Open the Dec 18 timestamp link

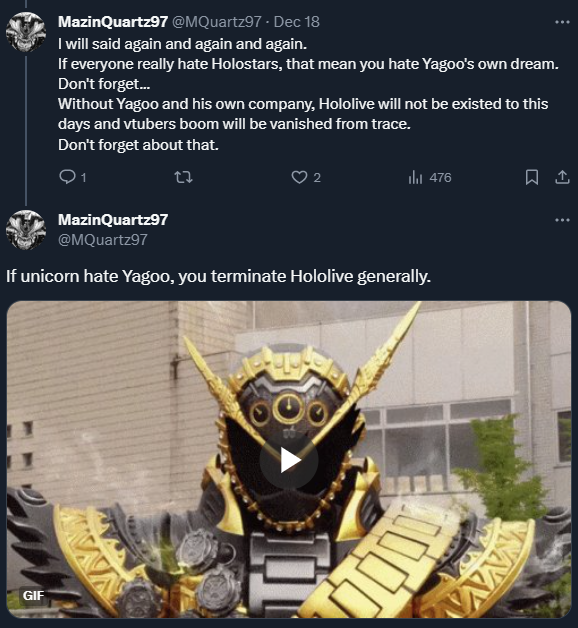pos(296,22)
